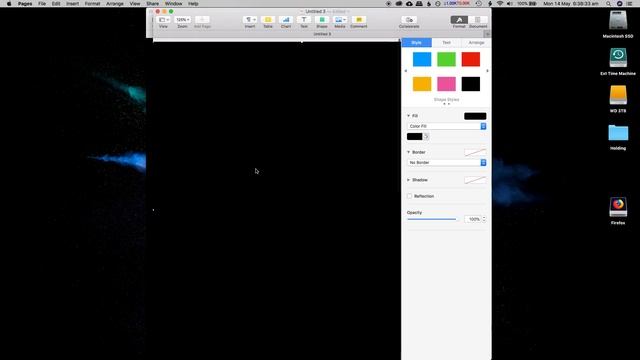
Task: Click the Time Machine status icon
Action: (x=479, y=4)
